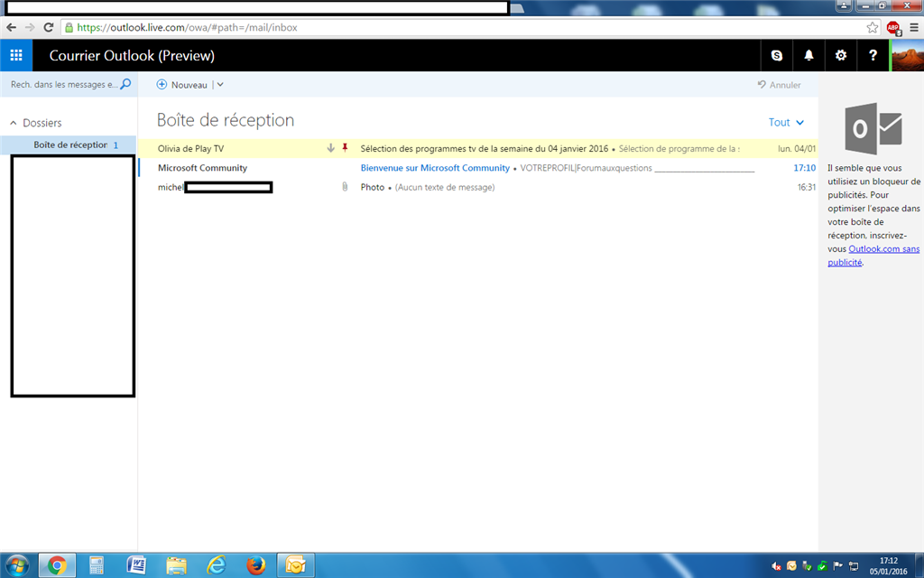This screenshot has height=578, width=924.
Task: Click the 17:10 time on Microsoft Community email
Action: click(804, 168)
